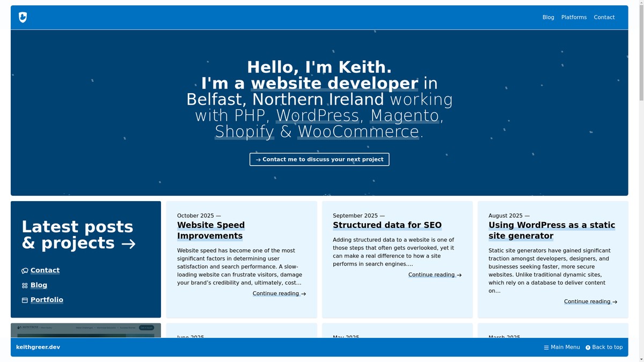Open the Structured data for SEO post title

[x=387, y=225]
